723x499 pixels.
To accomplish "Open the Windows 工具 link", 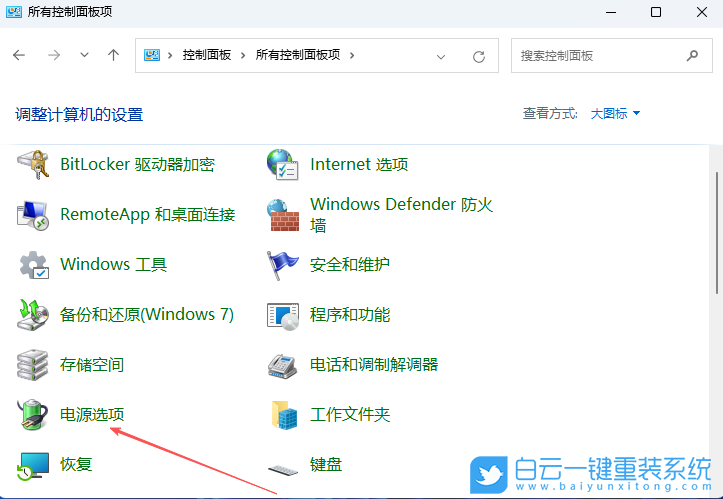I will [x=114, y=265].
